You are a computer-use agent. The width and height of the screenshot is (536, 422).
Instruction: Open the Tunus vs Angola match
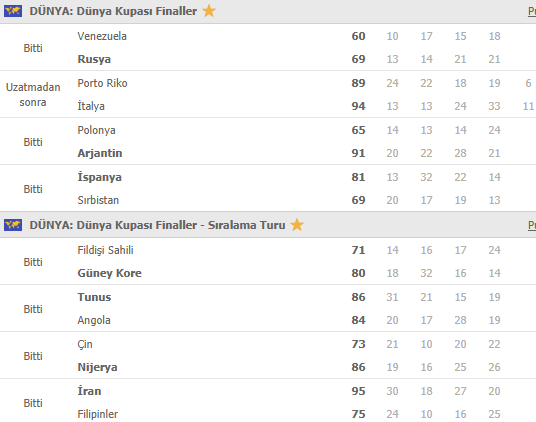click(268, 309)
